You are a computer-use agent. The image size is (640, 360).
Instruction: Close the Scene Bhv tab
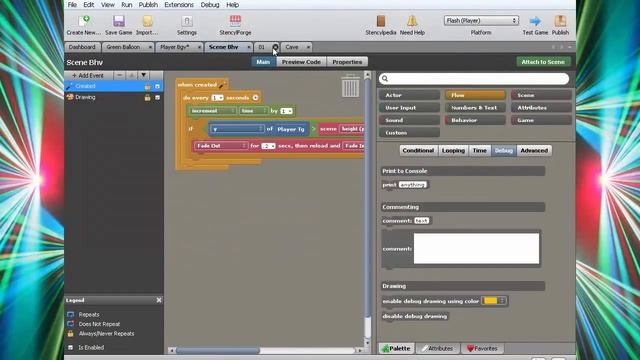[249, 47]
